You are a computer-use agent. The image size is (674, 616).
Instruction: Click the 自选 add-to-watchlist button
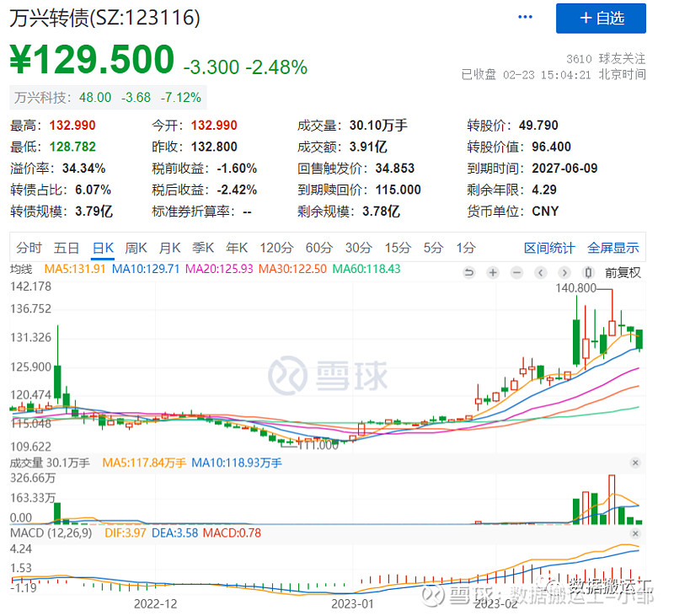click(601, 18)
